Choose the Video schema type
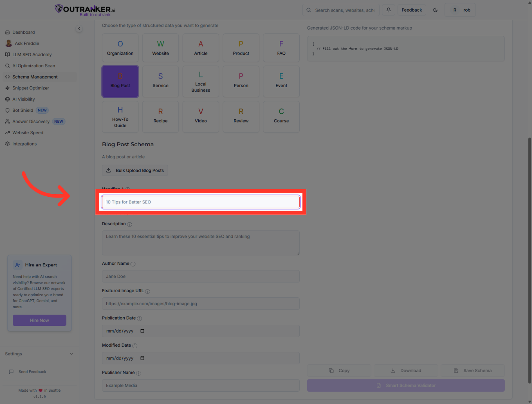The image size is (532, 404). click(x=201, y=117)
